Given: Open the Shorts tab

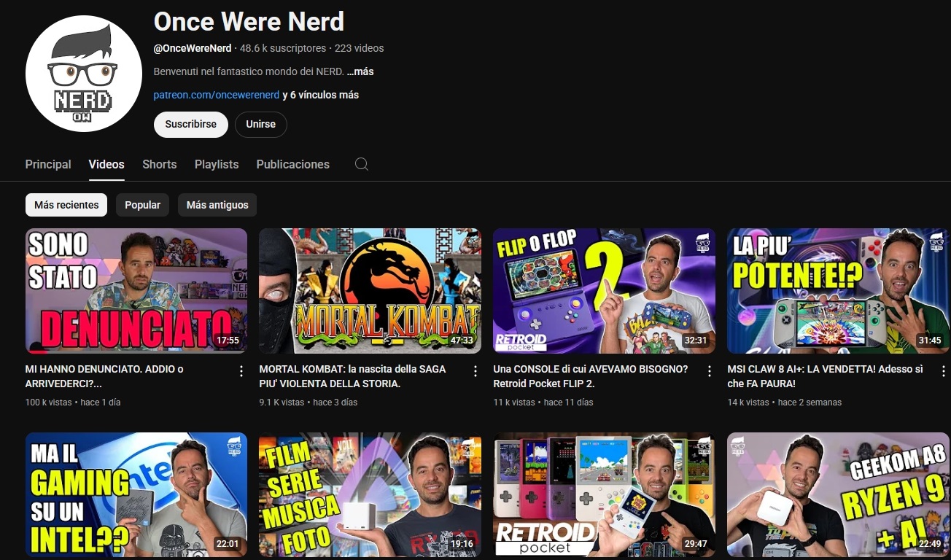Looking at the screenshot, I should click(160, 164).
